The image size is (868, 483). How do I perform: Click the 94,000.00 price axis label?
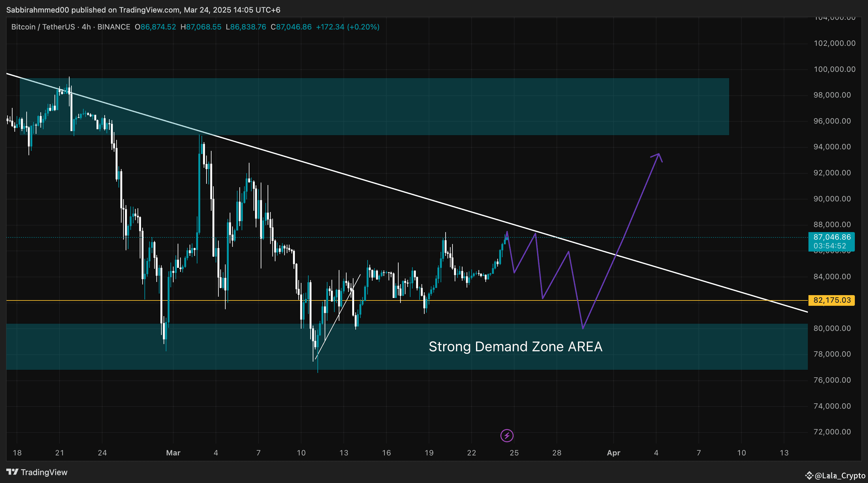coord(832,147)
